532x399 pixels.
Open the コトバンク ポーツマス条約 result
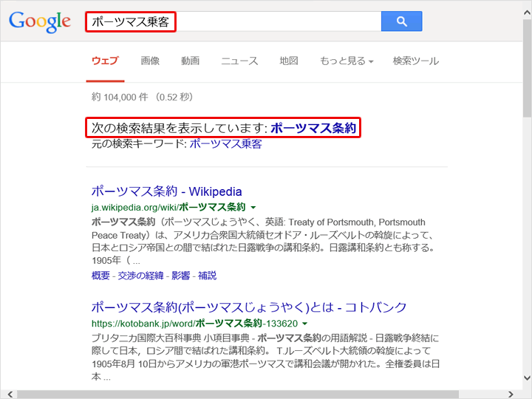coord(249,307)
